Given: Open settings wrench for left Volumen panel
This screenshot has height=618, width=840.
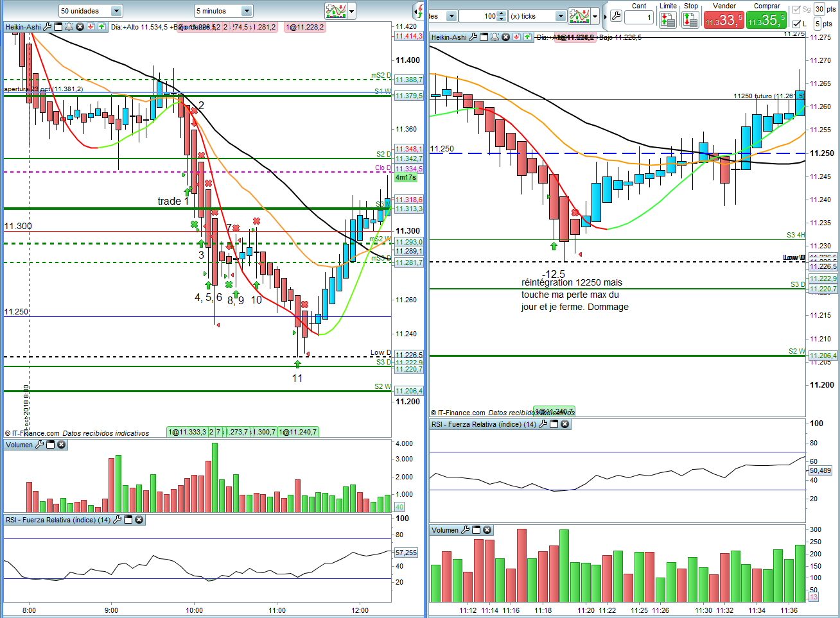Looking at the screenshot, I should point(39,445).
